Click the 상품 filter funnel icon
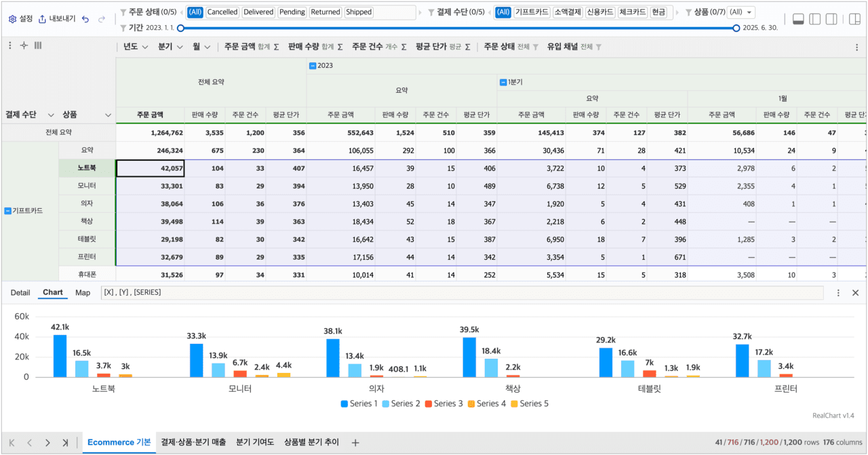This screenshot has height=455, width=868. 688,12
